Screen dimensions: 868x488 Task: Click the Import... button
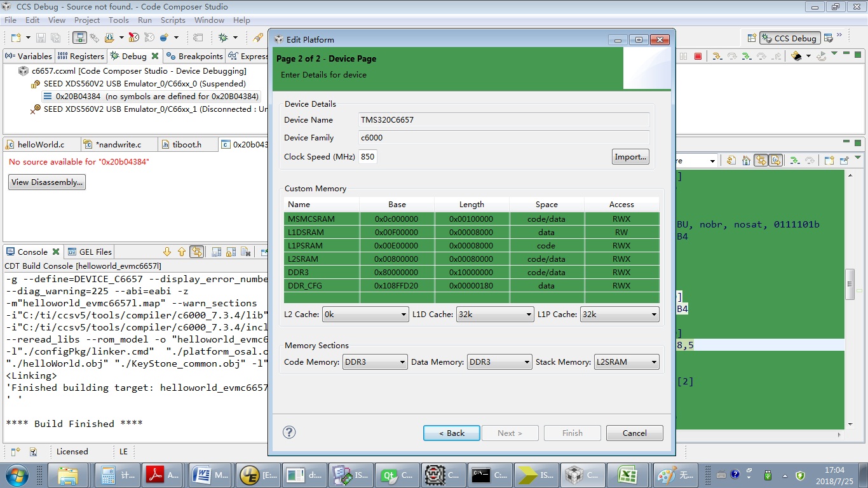(x=630, y=157)
